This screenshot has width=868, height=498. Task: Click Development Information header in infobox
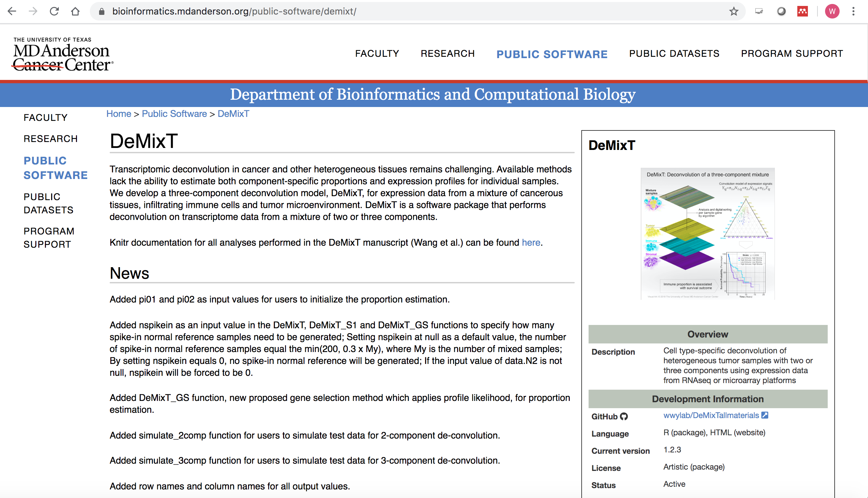point(707,399)
